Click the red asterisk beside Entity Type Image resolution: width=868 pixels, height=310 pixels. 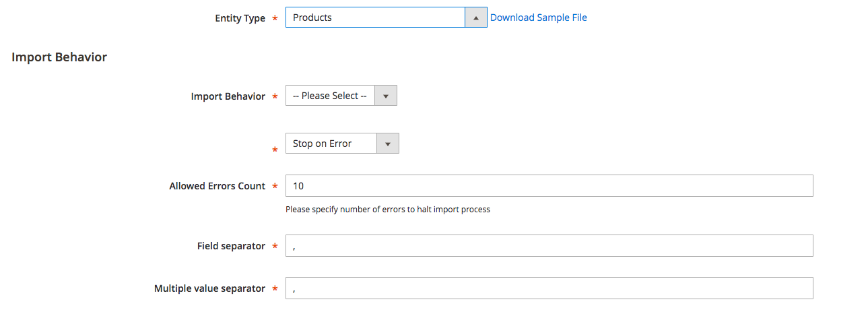[274, 19]
